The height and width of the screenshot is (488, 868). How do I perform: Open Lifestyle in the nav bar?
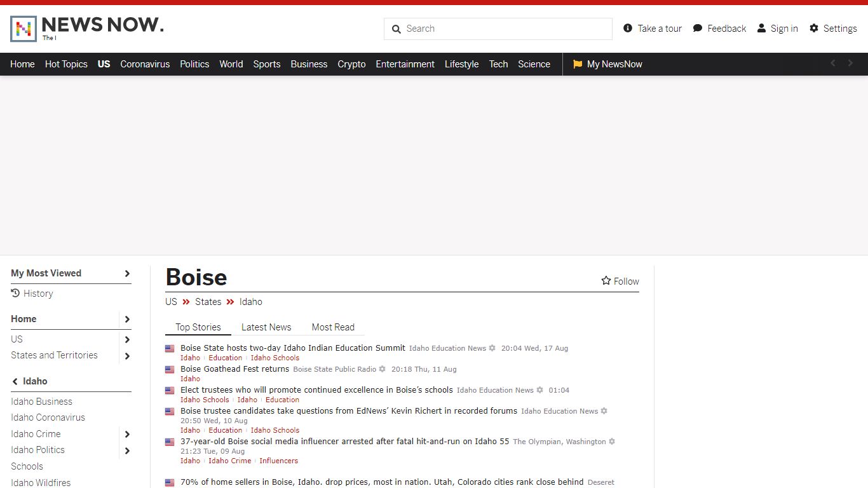462,64
